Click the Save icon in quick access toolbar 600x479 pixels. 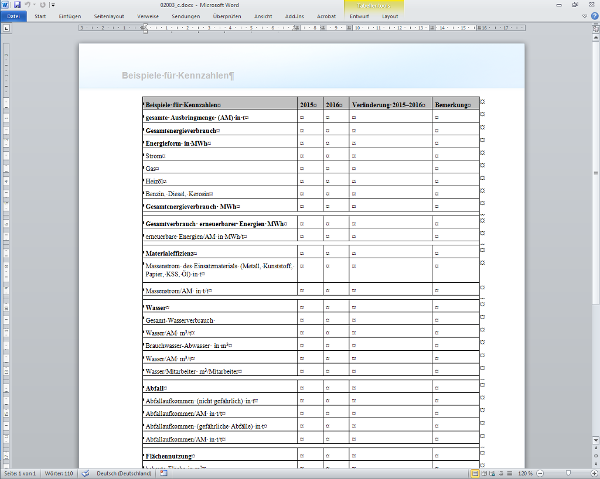tap(17, 5)
